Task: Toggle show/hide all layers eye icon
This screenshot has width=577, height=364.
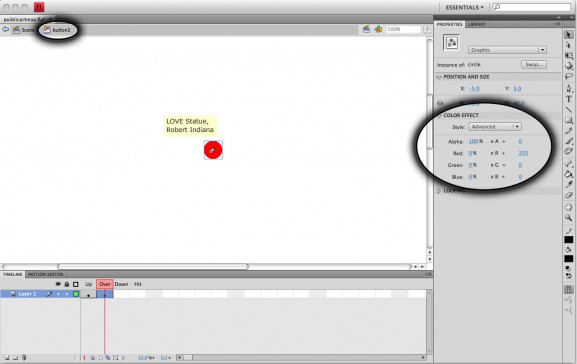Action: [x=58, y=284]
